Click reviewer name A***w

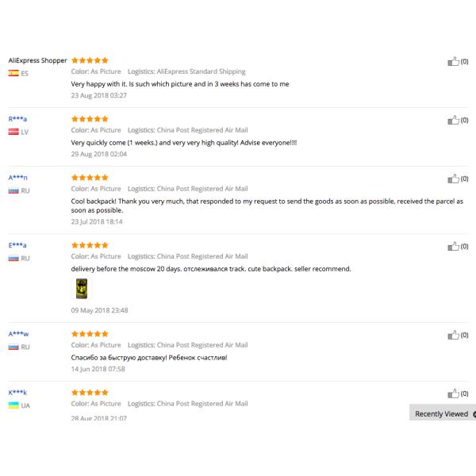18,334
